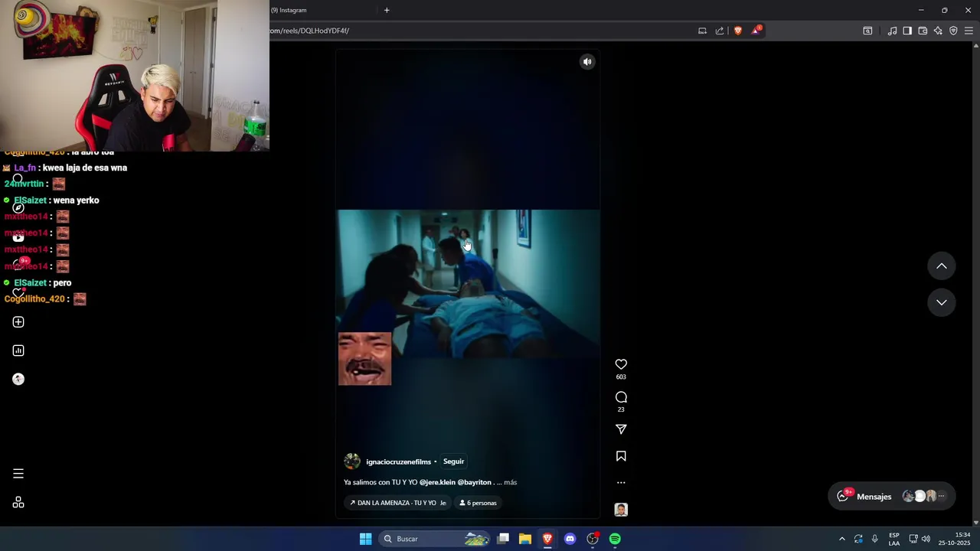Click the share page icon in address bar
The height and width of the screenshot is (551, 980).
click(720, 31)
